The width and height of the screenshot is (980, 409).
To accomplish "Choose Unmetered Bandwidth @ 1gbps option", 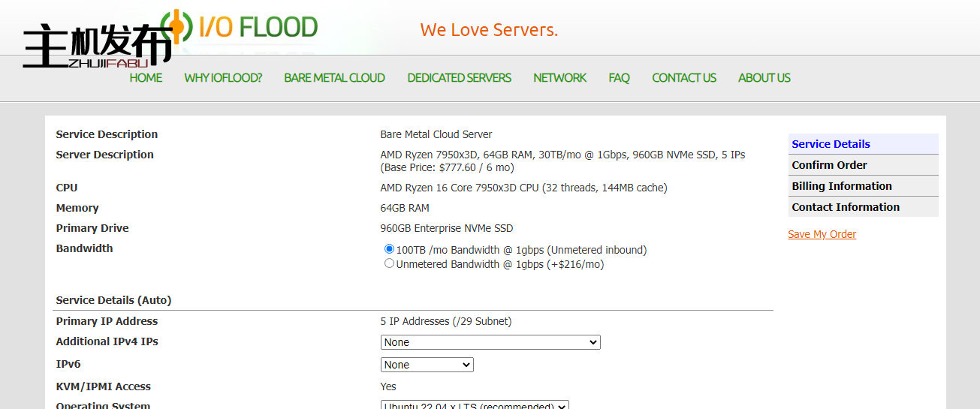I will 389,263.
